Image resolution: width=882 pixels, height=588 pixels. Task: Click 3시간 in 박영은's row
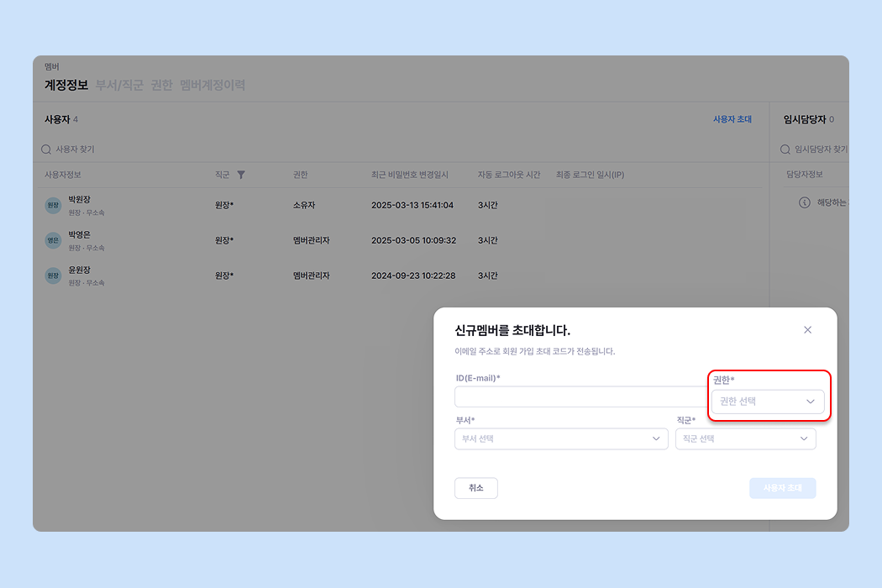[488, 240]
